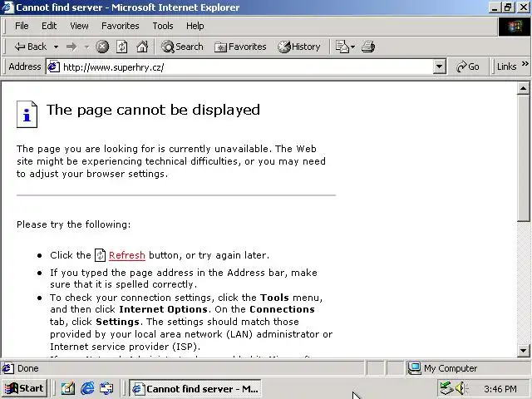Open the Favorites toolbar button
This screenshot has width=532, height=399.
click(x=240, y=47)
